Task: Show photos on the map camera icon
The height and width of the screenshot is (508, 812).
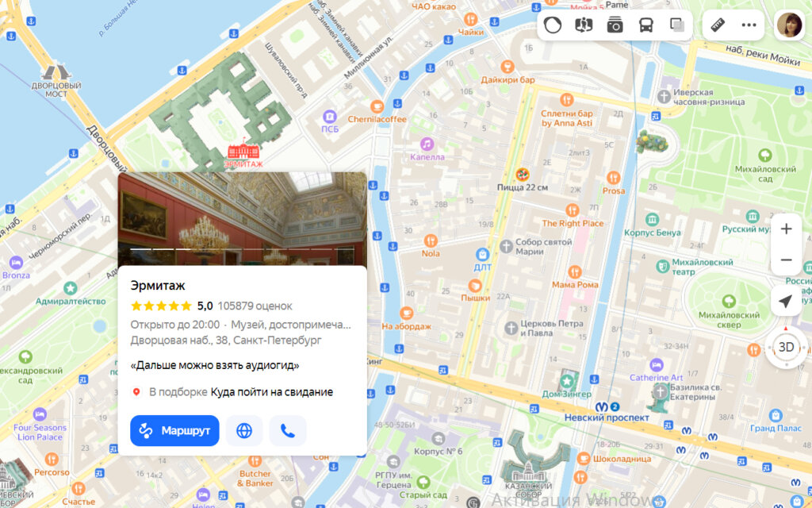Action: [x=615, y=25]
